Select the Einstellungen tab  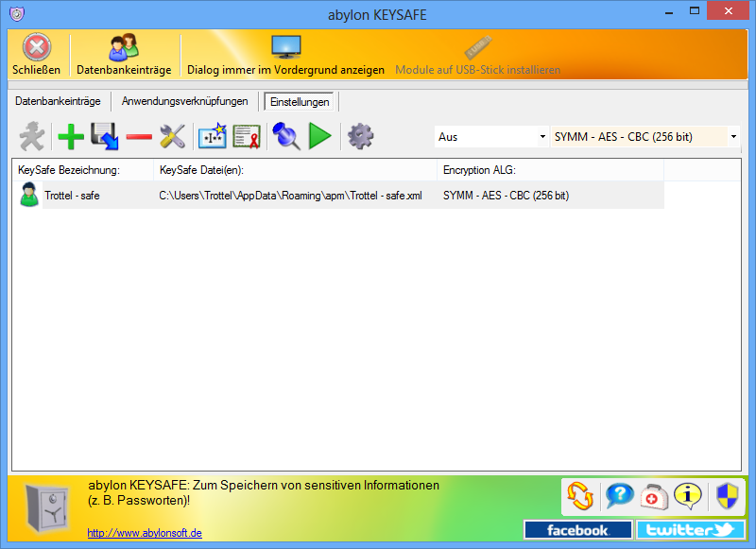coord(300,102)
